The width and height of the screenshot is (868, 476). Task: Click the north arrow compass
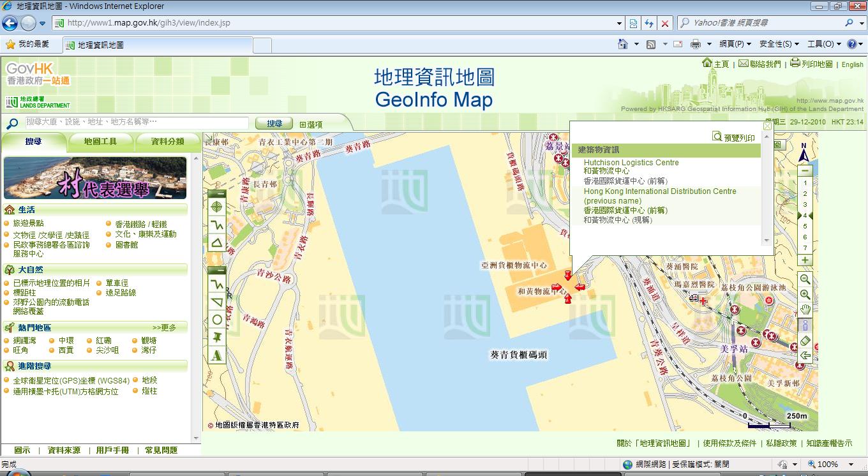click(x=804, y=152)
